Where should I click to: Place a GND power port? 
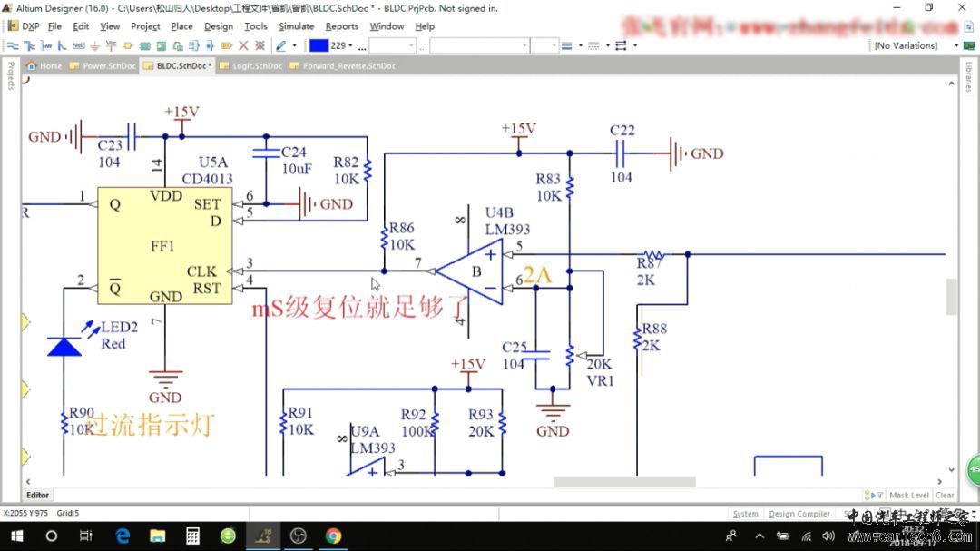pyautogui.click(x=95, y=45)
